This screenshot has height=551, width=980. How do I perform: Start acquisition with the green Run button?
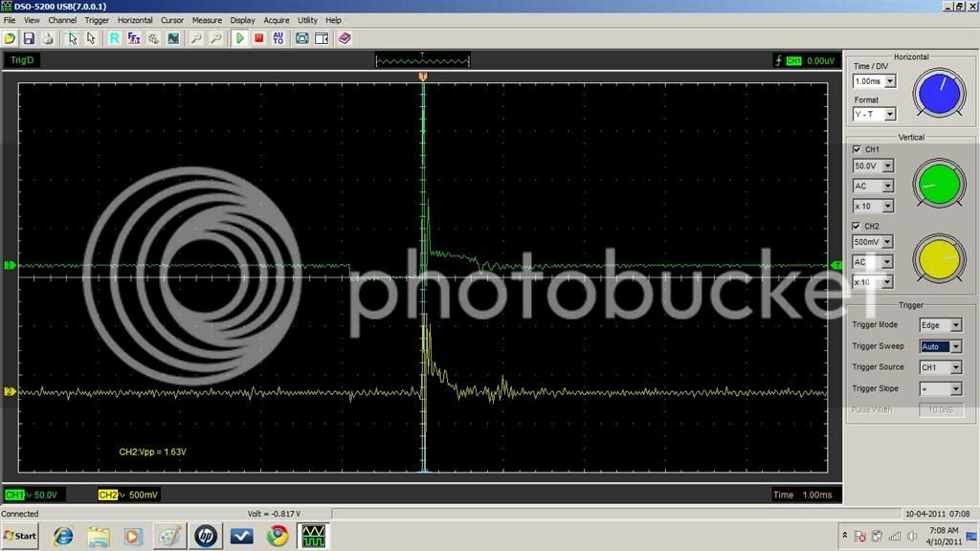pyautogui.click(x=239, y=38)
